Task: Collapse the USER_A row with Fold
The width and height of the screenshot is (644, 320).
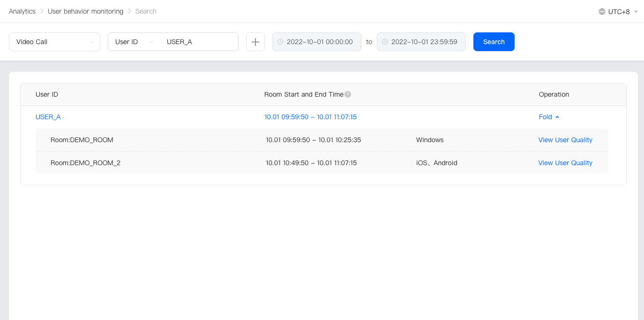Action: [549, 117]
